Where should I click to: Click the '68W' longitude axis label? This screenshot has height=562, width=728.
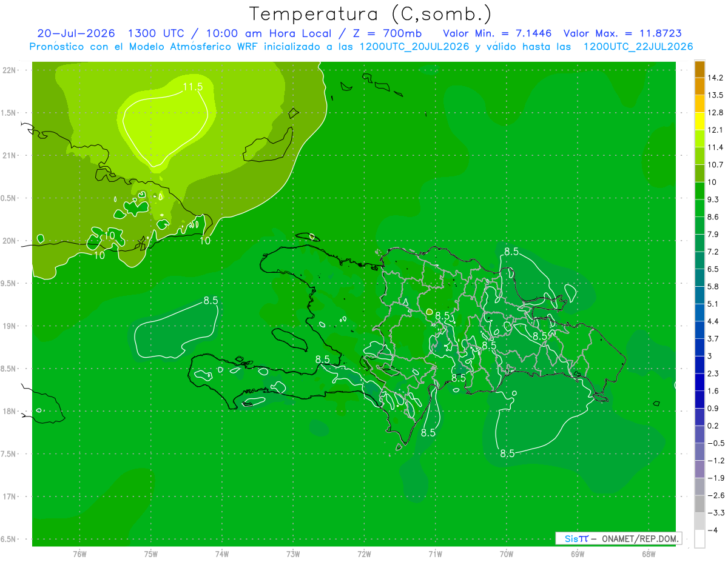(649, 554)
